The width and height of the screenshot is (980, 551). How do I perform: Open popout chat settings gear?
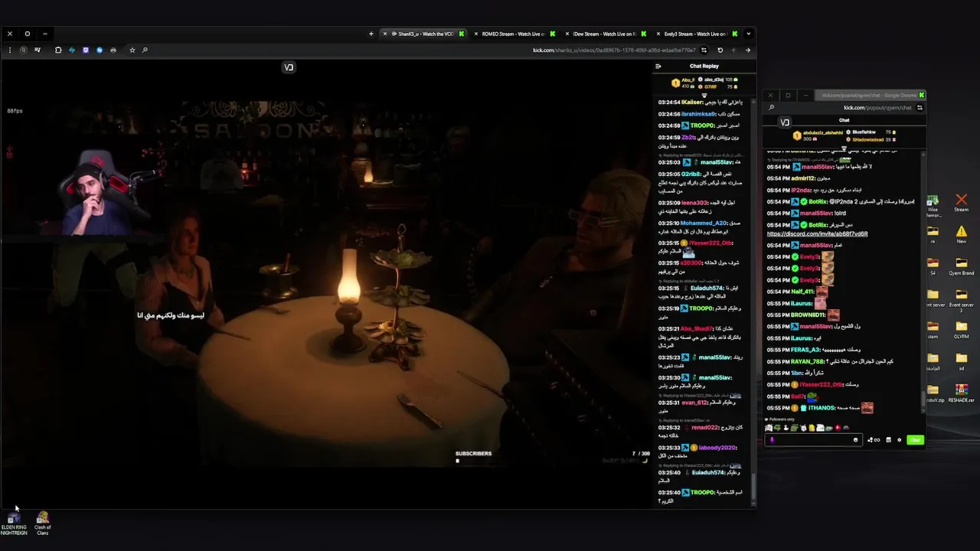[x=899, y=440]
